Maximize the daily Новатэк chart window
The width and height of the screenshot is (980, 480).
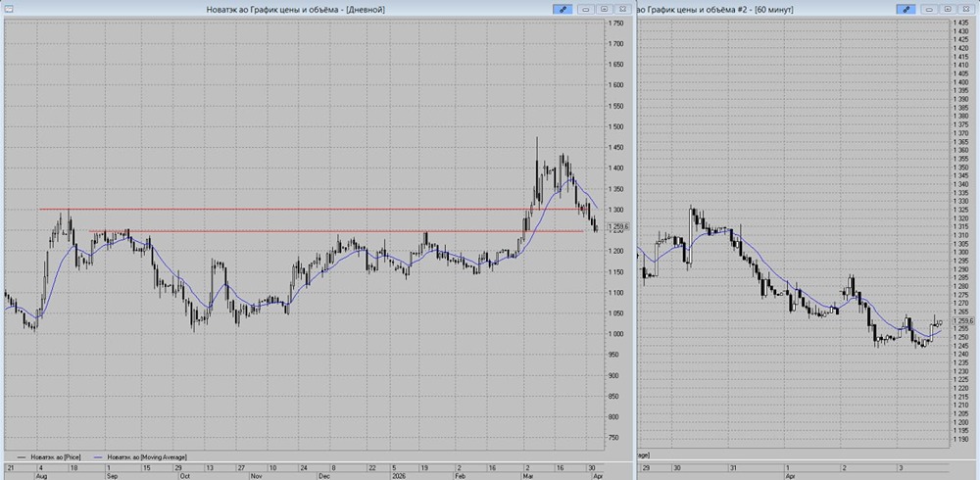click(x=605, y=9)
